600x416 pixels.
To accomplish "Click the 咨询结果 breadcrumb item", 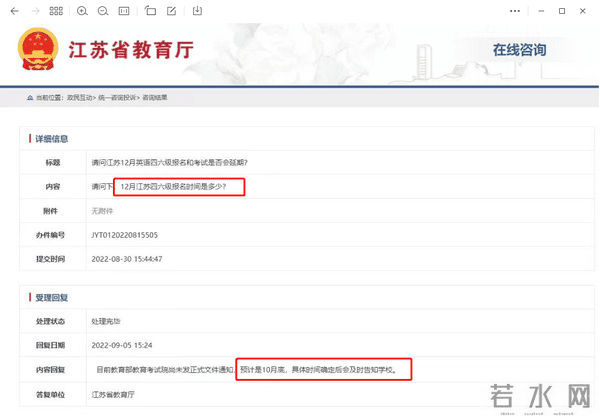I will click(x=155, y=97).
